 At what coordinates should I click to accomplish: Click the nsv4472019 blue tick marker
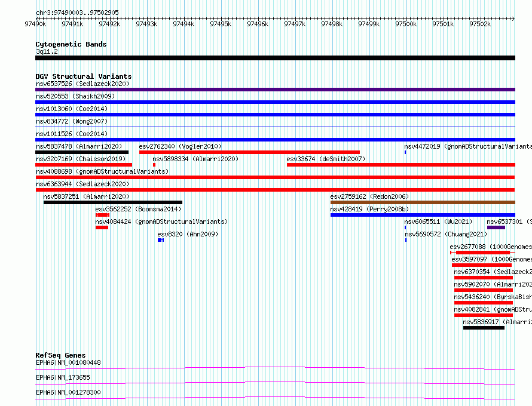[x=405, y=152]
